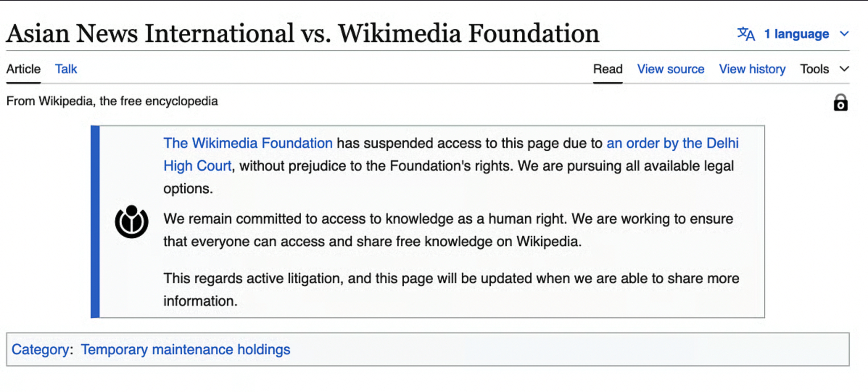
Task: Click the padlock protection icon
Action: coord(840,103)
